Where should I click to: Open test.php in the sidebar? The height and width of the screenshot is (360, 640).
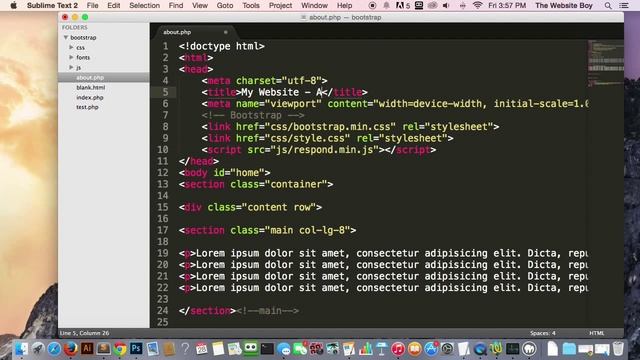[x=87, y=107]
